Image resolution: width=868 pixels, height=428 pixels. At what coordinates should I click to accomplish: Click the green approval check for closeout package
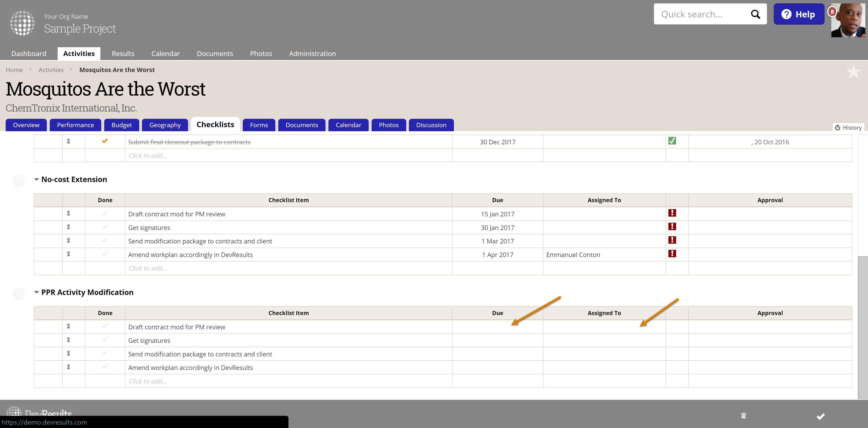click(672, 141)
